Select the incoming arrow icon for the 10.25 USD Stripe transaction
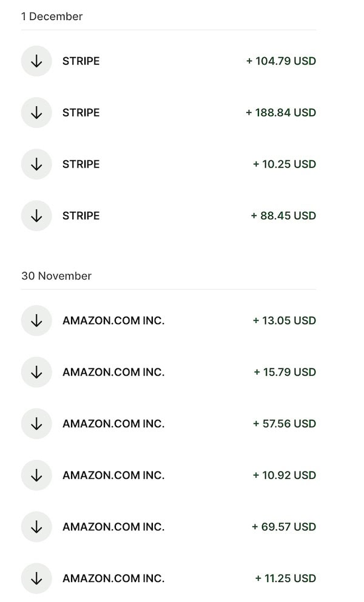 [x=36, y=164]
